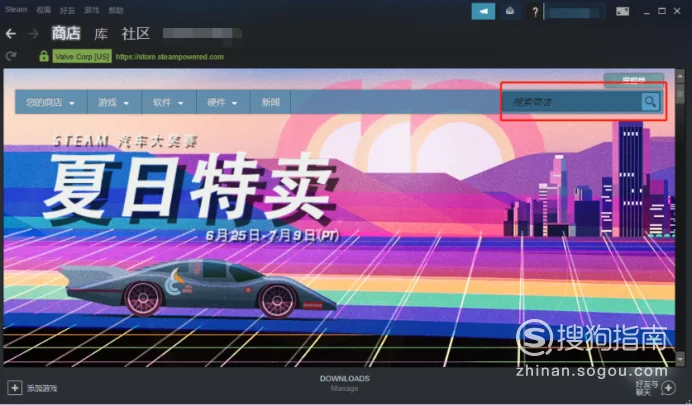692x405 pixels.
Task: Open the 帮助 (Help) menu
Action: (116, 10)
